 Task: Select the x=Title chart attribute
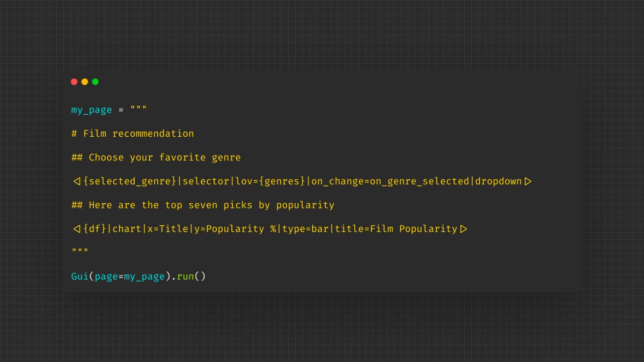pyautogui.click(x=169, y=228)
